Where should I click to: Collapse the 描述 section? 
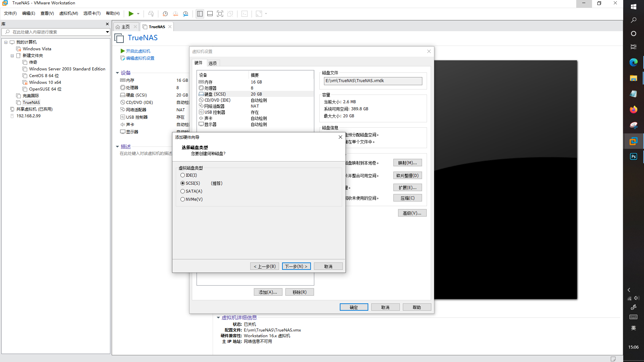(117, 147)
